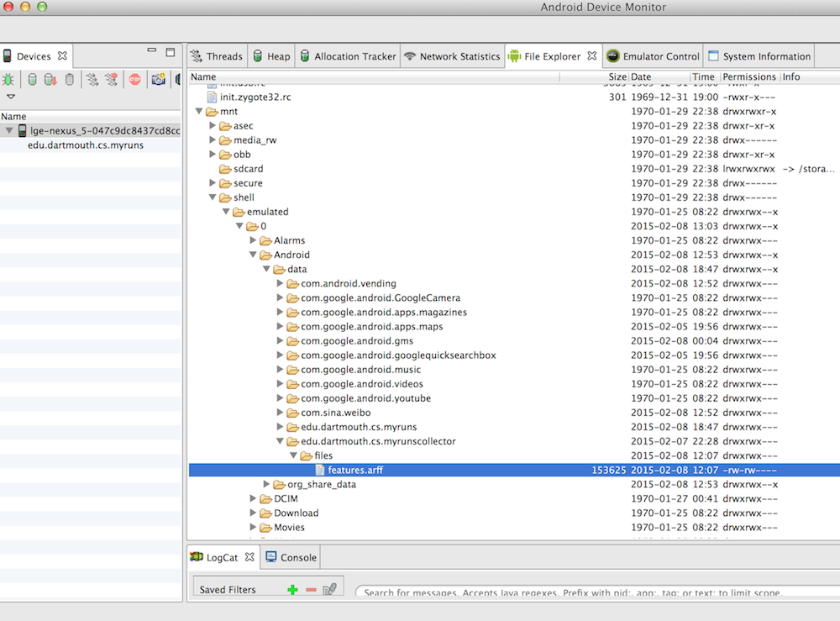This screenshot has height=621, width=840.
Task: Edit the LogCat filter with pencil icon
Action: [329, 589]
